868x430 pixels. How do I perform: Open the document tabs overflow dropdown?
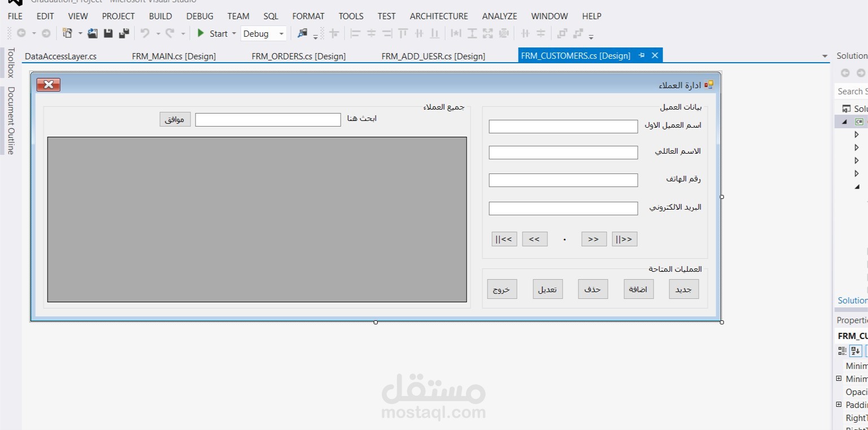point(825,56)
